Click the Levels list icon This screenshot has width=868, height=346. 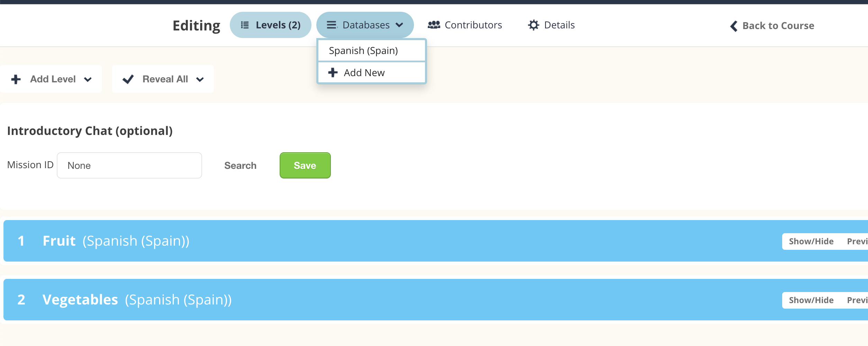(245, 25)
